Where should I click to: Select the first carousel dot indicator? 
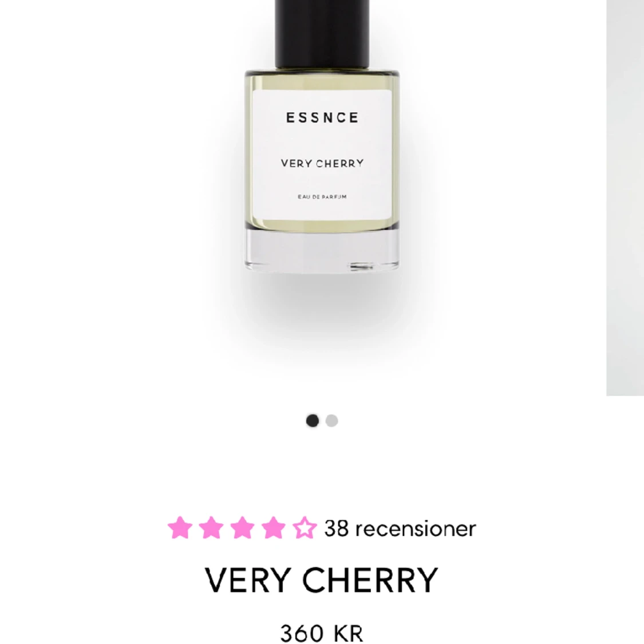pos(313,421)
